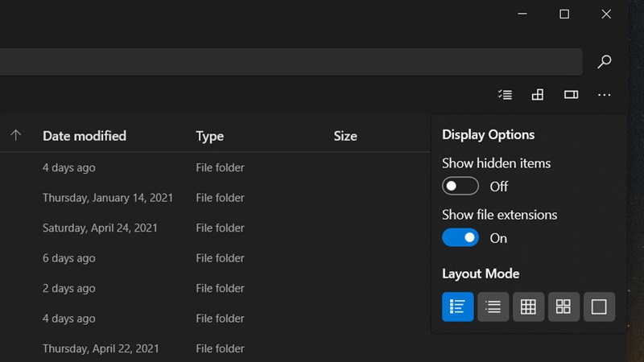Maximize the file manager window

pos(564,14)
